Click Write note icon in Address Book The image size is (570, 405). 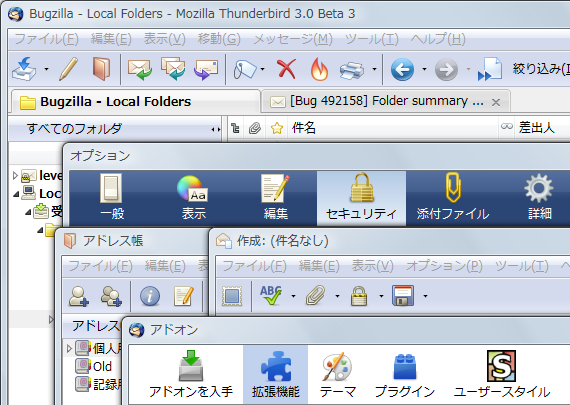coord(183,296)
